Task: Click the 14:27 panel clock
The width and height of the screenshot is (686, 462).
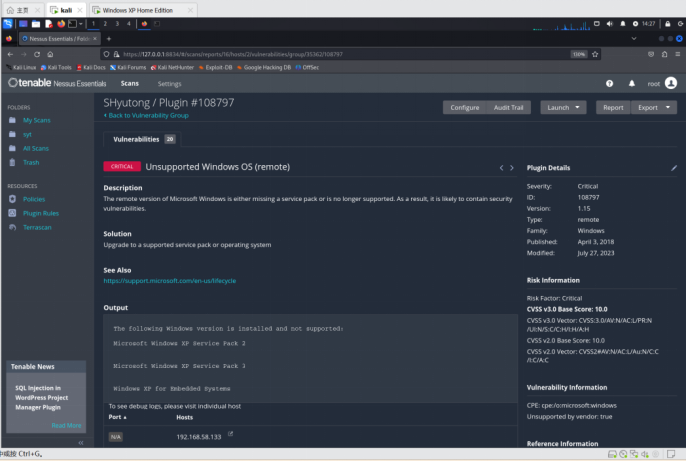Action: (x=648, y=24)
